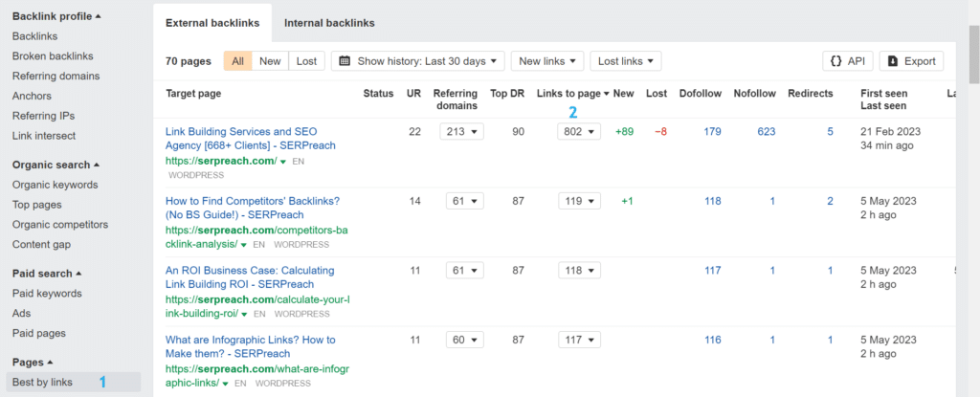Collapse the Pages section
980x397 pixels.
click(x=33, y=363)
